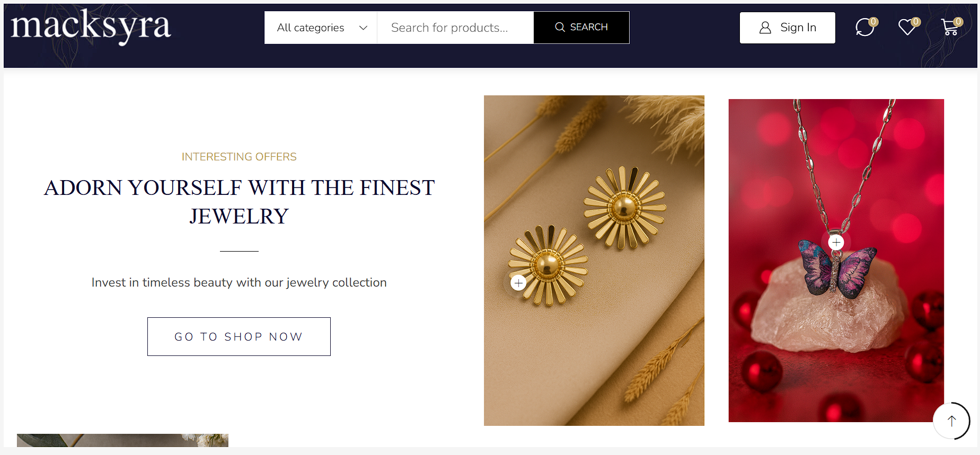Viewport: 980px width, 455px height.
Task: Click the Sign In button
Action: click(787, 28)
